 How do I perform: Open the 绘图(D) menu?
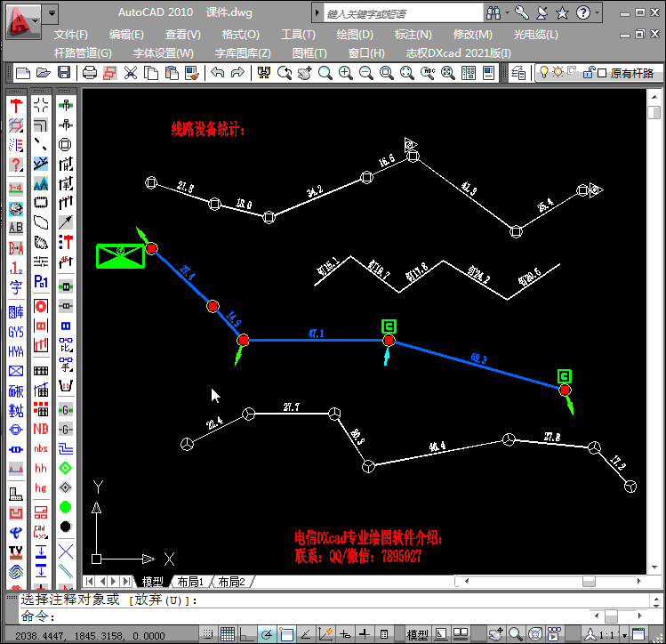(355, 34)
